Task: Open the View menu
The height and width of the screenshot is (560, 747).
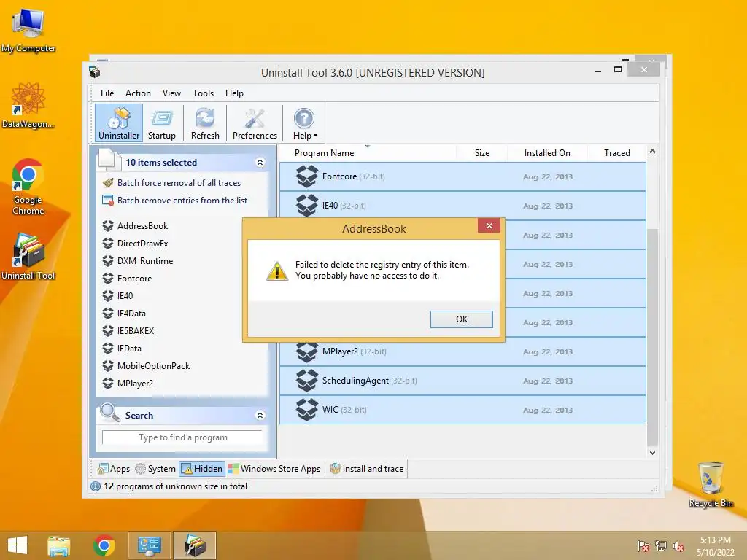Action: pyautogui.click(x=171, y=93)
